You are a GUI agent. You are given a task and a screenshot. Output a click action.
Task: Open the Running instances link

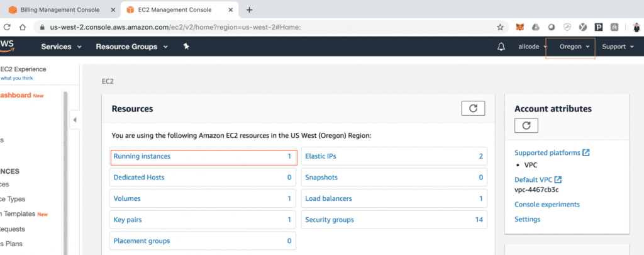coord(142,156)
